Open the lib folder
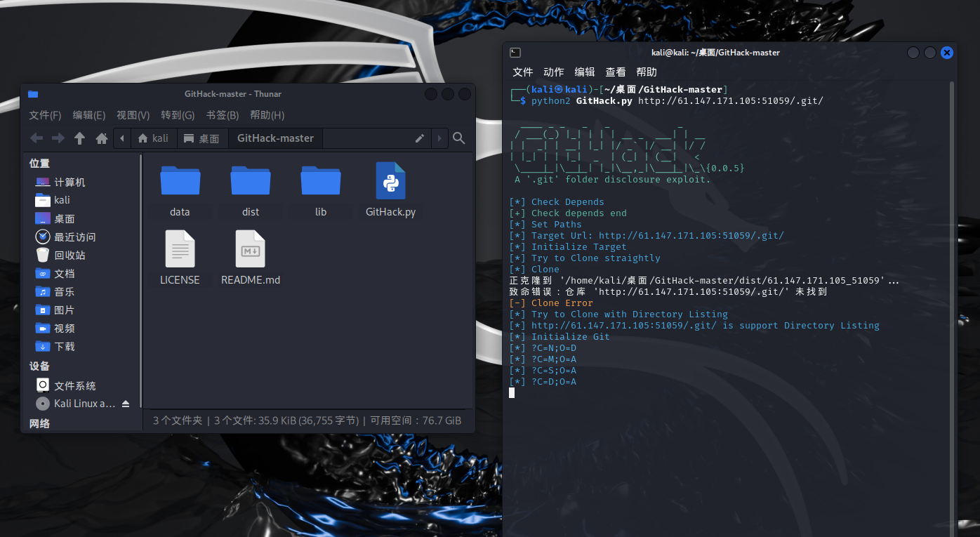The image size is (980, 537). [321, 190]
